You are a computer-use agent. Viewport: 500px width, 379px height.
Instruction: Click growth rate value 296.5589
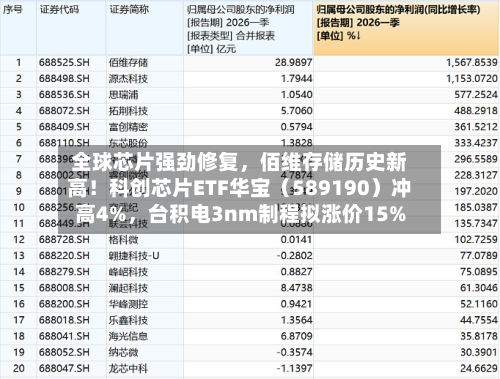476,159
